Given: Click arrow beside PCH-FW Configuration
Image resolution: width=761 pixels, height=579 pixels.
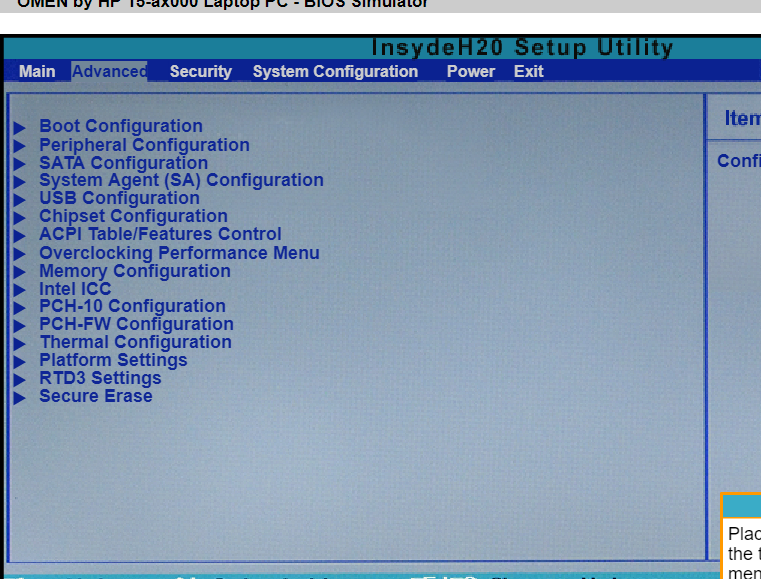Looking at the screenshot, I should [x=19, y=326].
